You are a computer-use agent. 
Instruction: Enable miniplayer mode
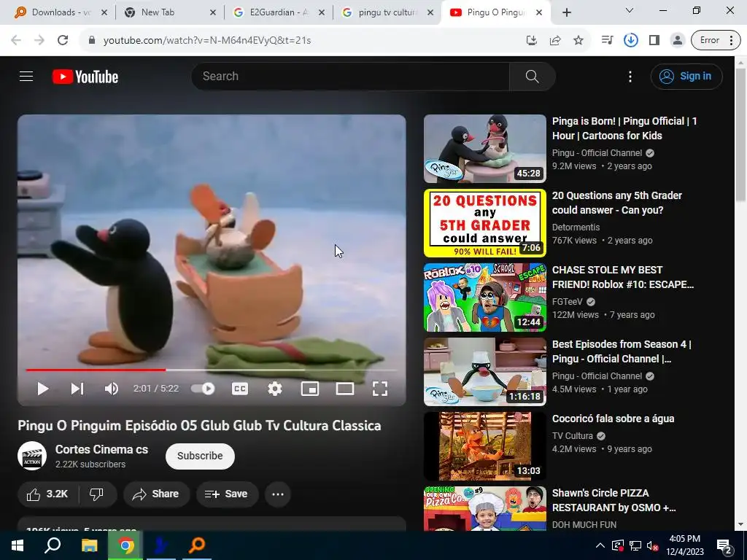click(x=309, y=389)
